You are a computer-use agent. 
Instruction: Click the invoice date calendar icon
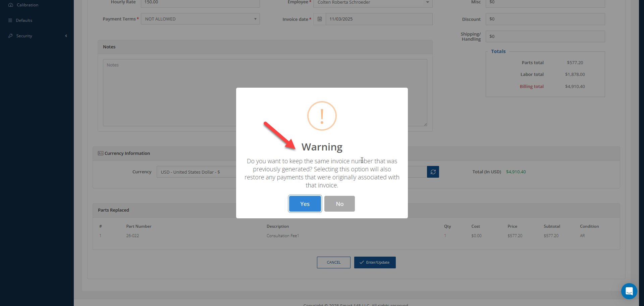pos(320,19)
